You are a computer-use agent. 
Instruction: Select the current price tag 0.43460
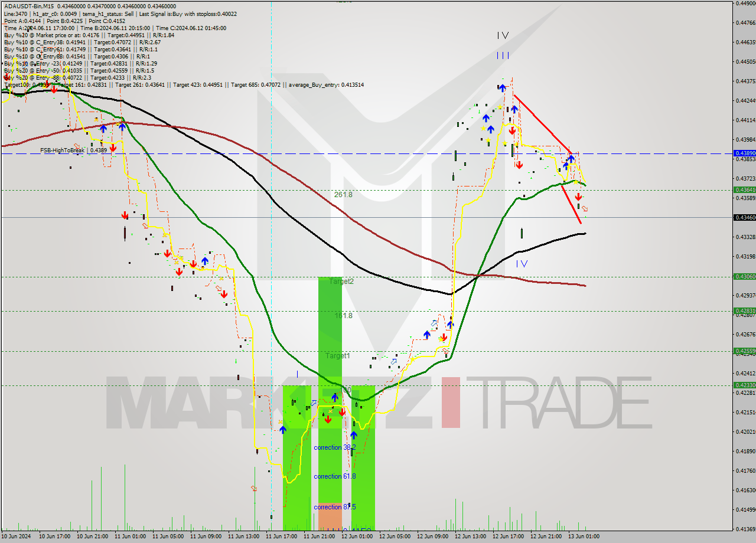[745, 218]
